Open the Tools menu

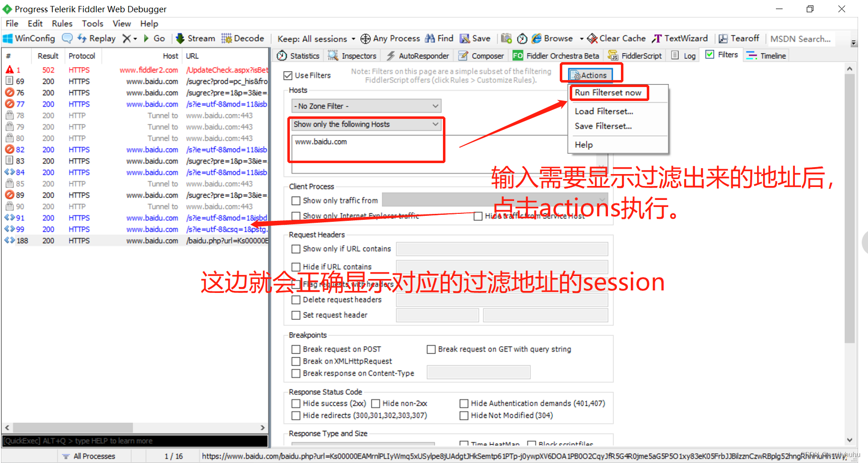coord(92,23)
